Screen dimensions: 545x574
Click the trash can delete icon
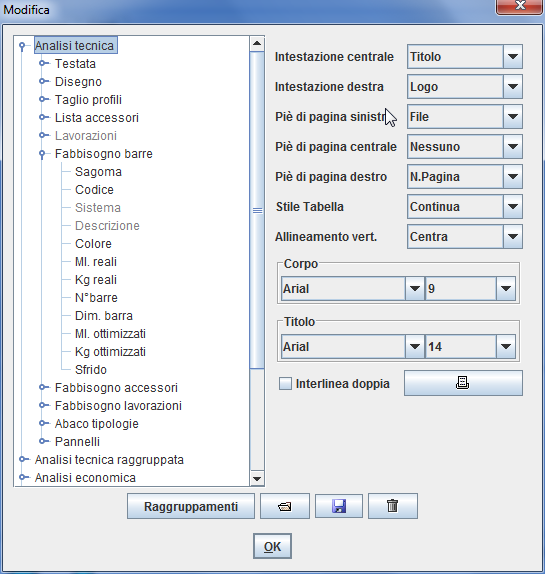pyautogui.click(x=393, y=506)
